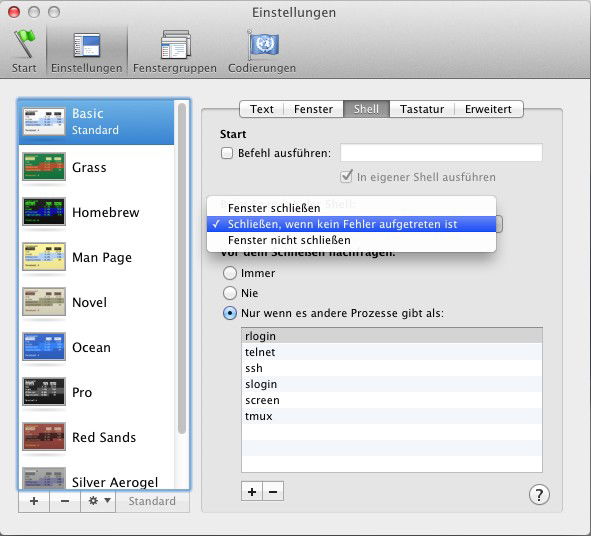Click the Standard button below profile list

(x=152, y=501)
